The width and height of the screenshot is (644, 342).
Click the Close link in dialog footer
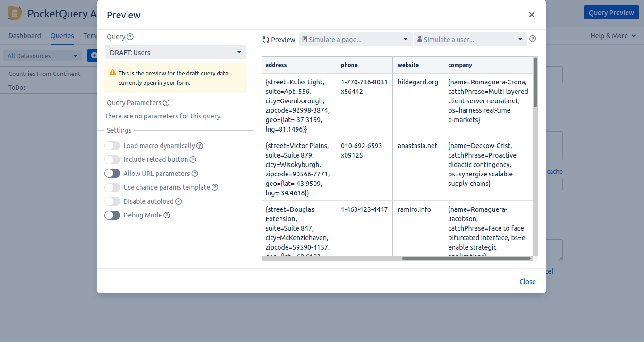527,282
